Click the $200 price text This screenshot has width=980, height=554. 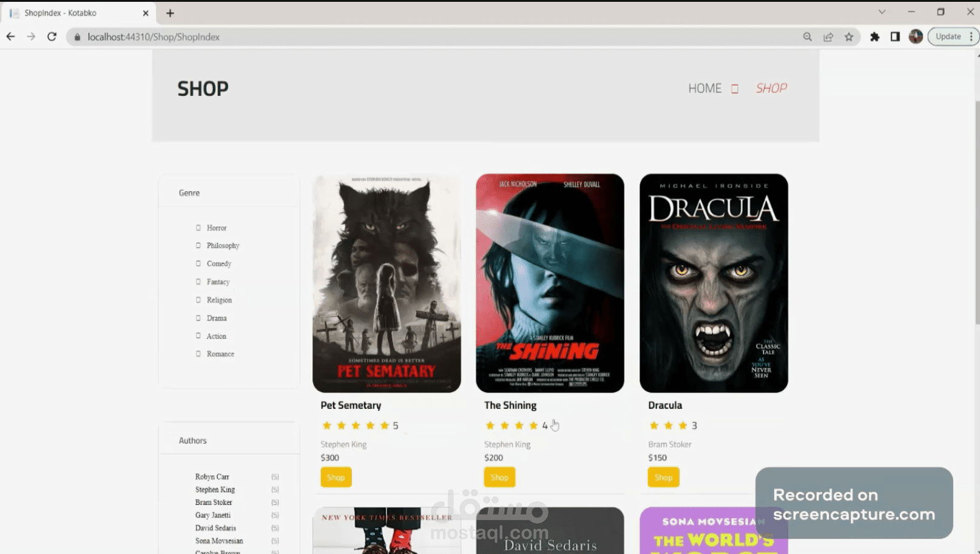tap(493, 458)
